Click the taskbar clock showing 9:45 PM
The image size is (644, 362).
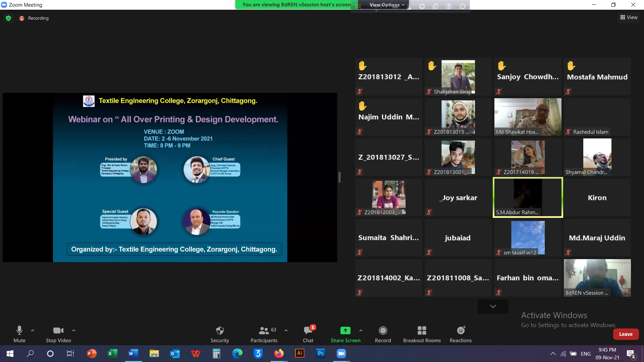607,354
